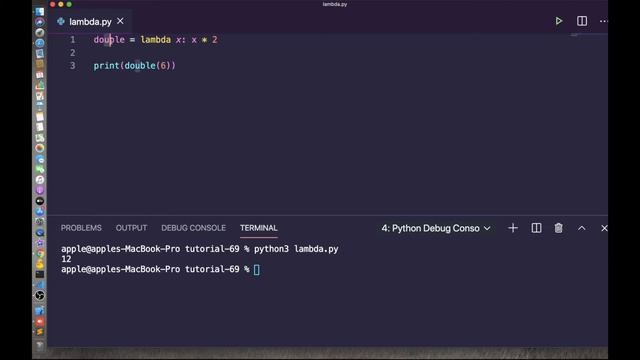Viewport: 640px width, 360px height.
Task: Click the word 'lambda' in line 1
Action: click(x=156, y=40)
